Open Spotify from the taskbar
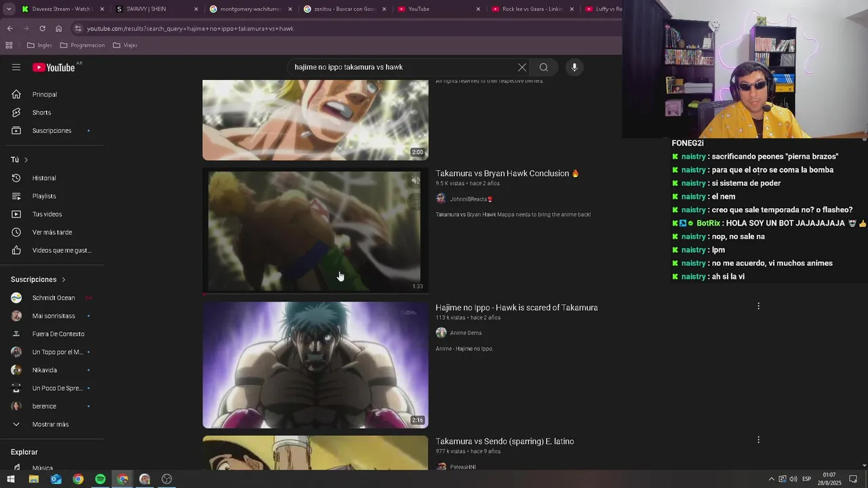The height and width of the screenshot is (488, 868). (100, 479)
